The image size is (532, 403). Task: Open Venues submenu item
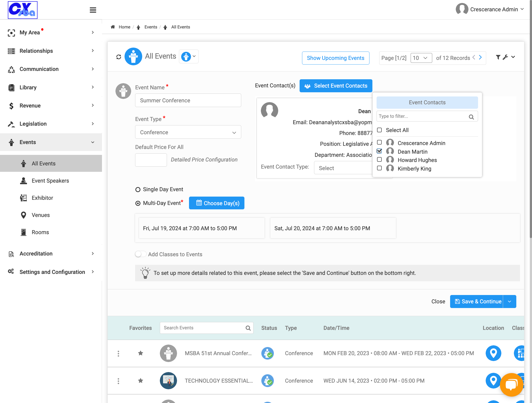[x=40, y=215]
